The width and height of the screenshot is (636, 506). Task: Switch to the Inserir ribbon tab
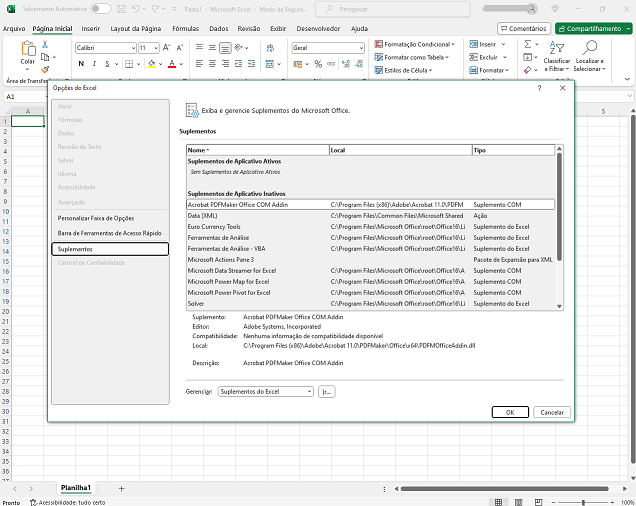click(x=90, y=28)
